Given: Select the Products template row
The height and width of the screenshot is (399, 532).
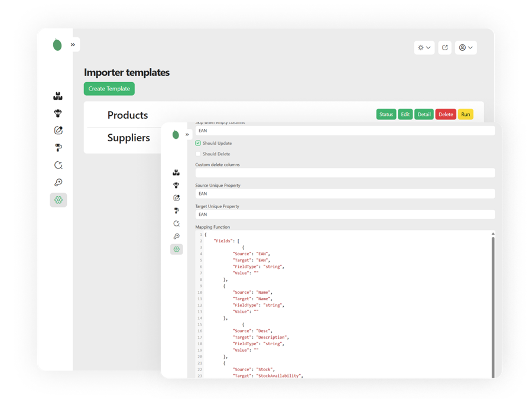Looking at the screenshot, I should 128,115.
